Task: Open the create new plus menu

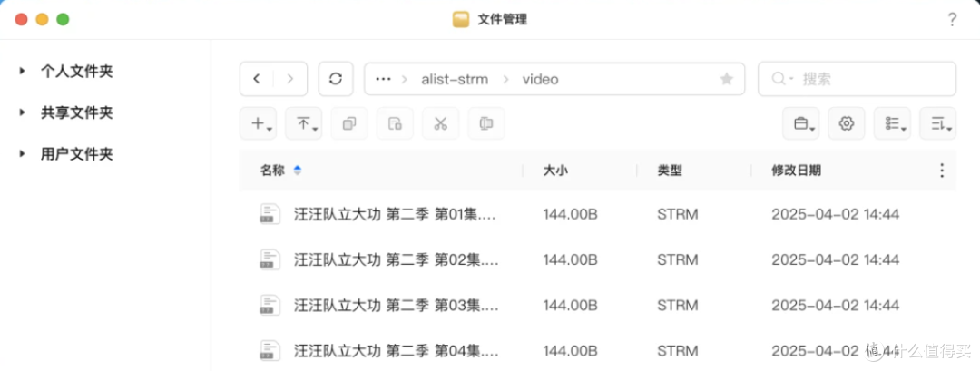Action: pyautogui.click(x=258, y=123)
